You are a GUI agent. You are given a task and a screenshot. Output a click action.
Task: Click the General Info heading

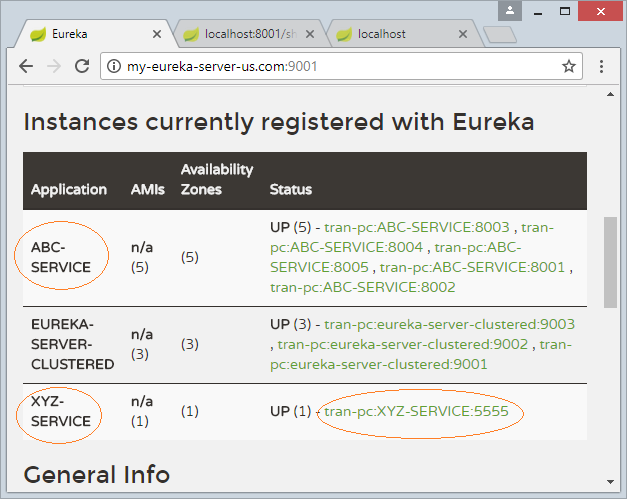pyautogui.click(x=97, y=475)
